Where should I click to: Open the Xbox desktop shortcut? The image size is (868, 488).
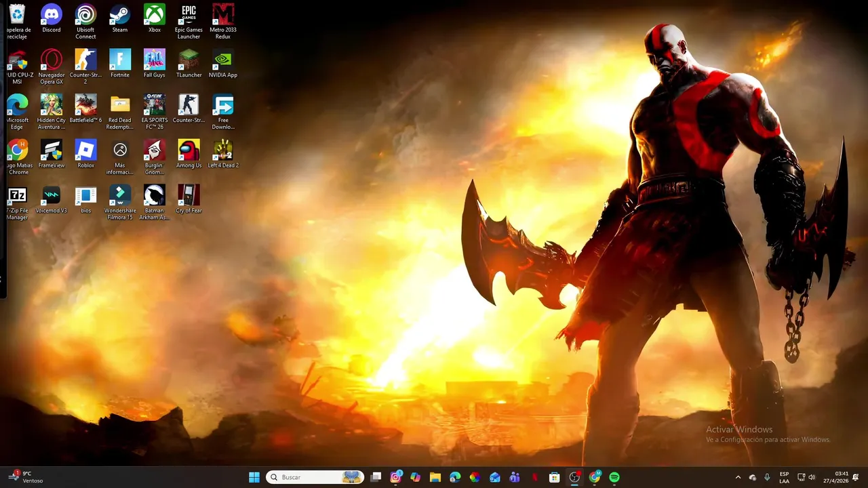coord(155,19)
